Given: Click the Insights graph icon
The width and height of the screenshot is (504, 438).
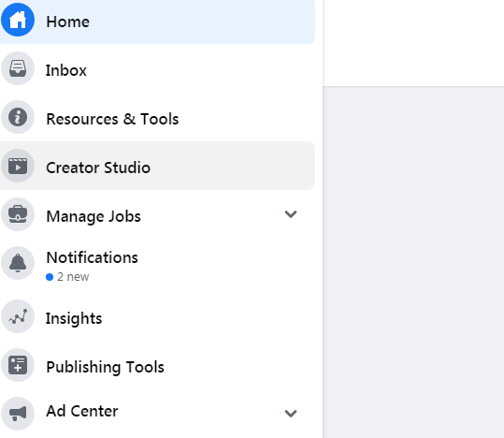Looking at the screenshot, I should point(18,316).
